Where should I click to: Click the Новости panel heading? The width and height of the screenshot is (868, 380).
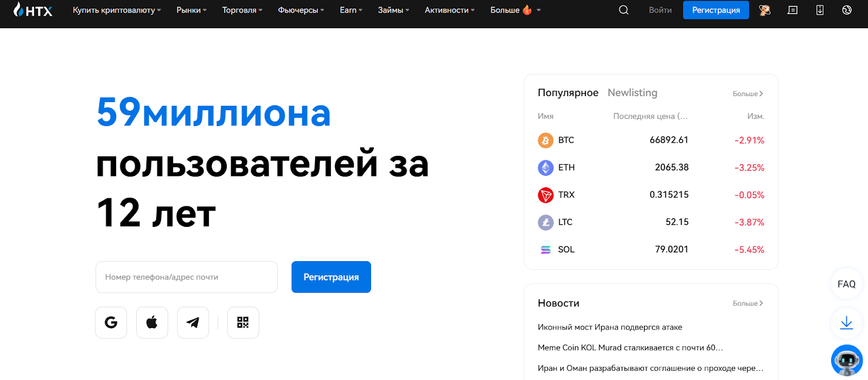coord(559,303)
